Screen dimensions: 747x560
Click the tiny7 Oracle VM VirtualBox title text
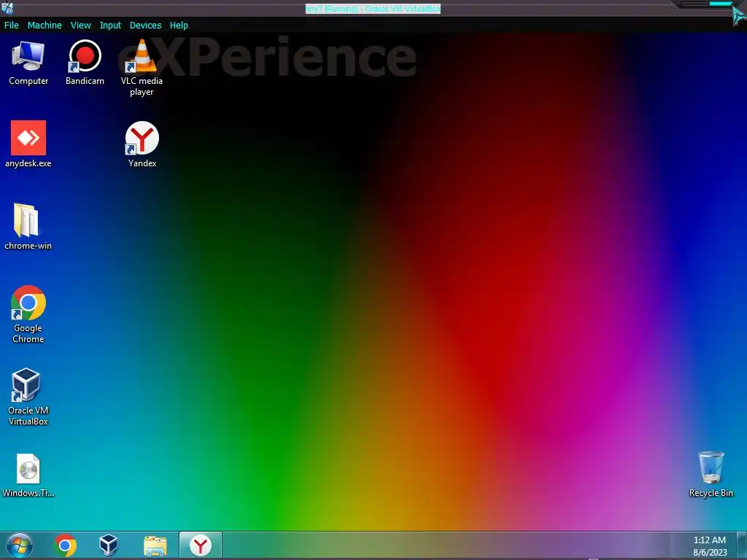[x=373, y=9]
